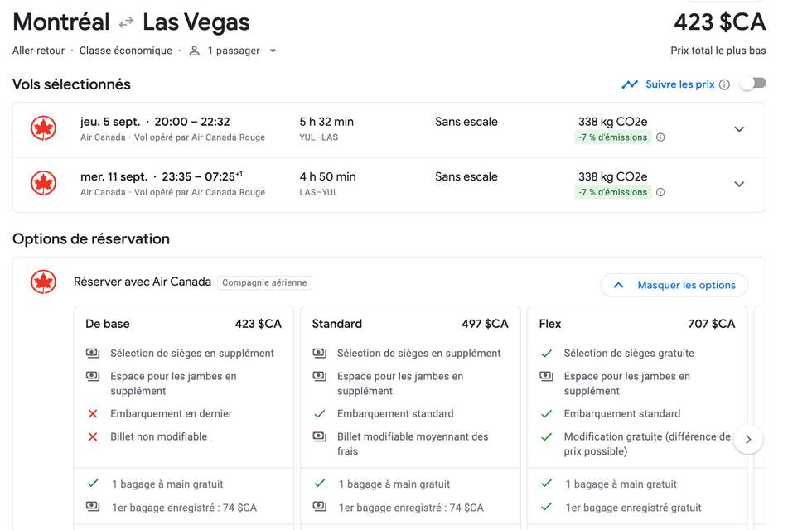Screen dimensions: 812x530
Task: Expand details of the jeu. 5 sept. flight
Action: click(738, 129)
